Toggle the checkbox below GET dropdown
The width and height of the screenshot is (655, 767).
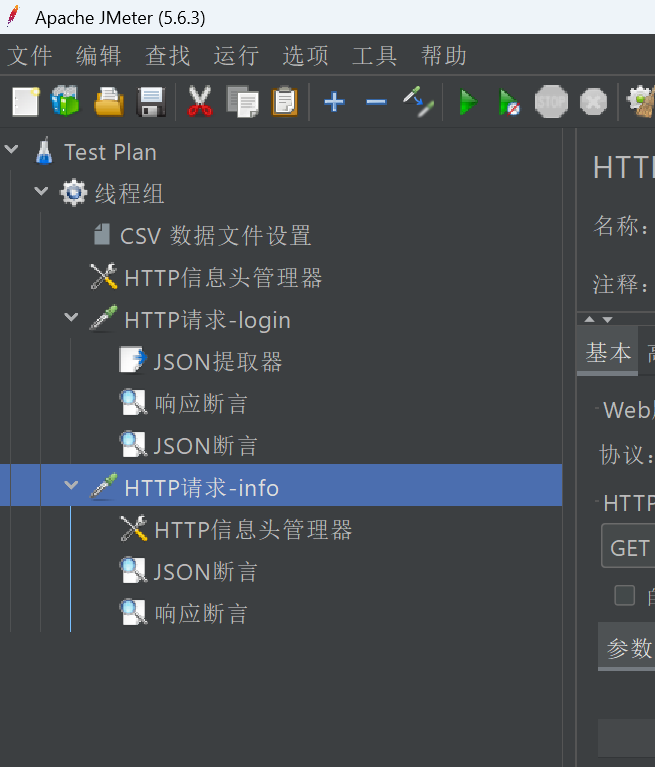pyautogui.click(x=625, y=595)
